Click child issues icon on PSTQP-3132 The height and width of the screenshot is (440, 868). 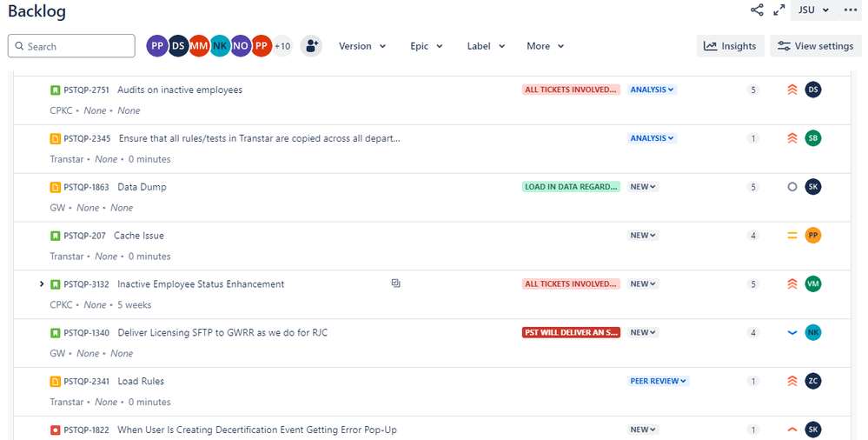click(x=396, y=283)
